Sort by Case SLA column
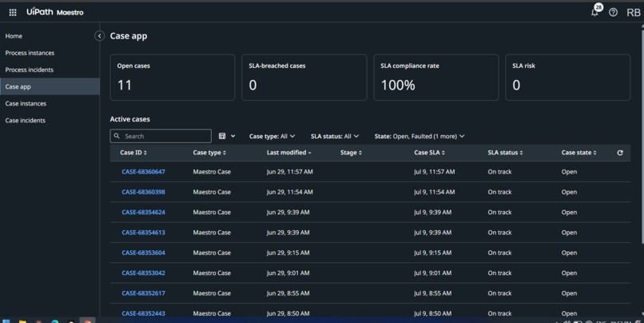The image size is (644, 323). (x=429, y=153)
